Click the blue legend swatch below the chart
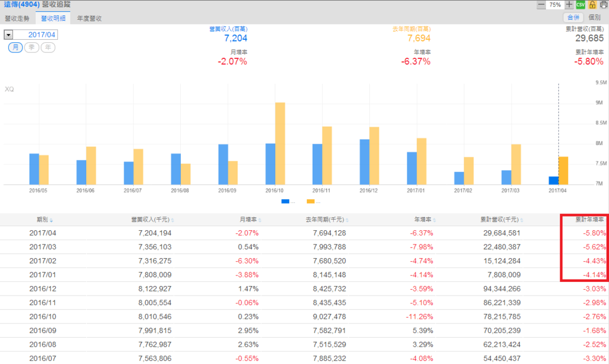 (x=285, y=201)
